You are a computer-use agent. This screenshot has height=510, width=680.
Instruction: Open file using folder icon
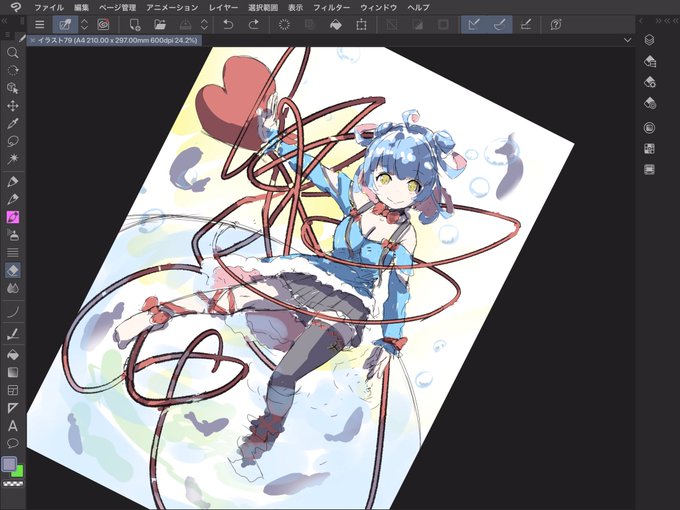pyautogui.click(x=160, y=25)
